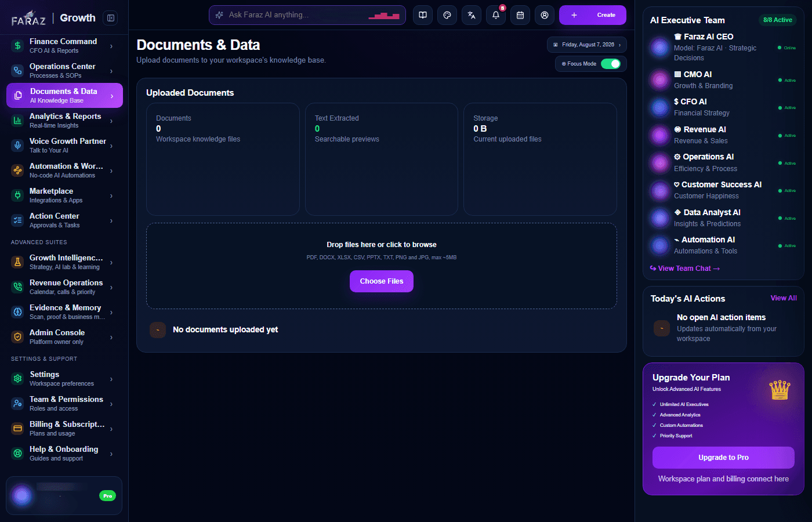Click the Pro plan badge
This screenshot has width=812, height=522.
108,496
